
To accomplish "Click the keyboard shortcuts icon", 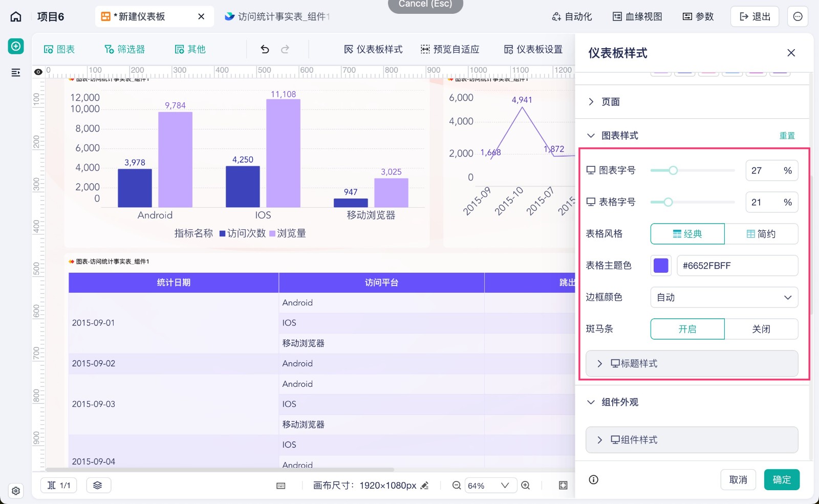I will pos(281,486).
